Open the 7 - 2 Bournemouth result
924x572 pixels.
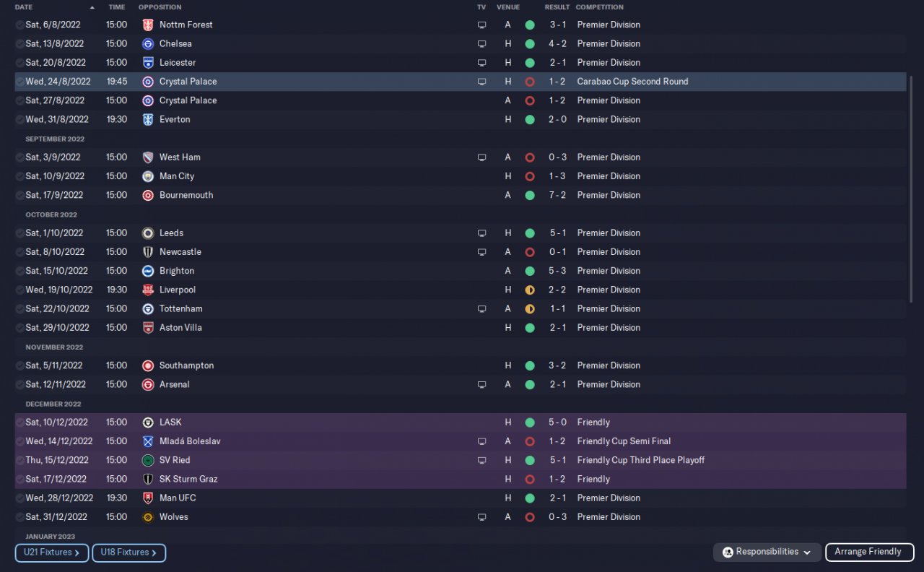tap(557, 195)
